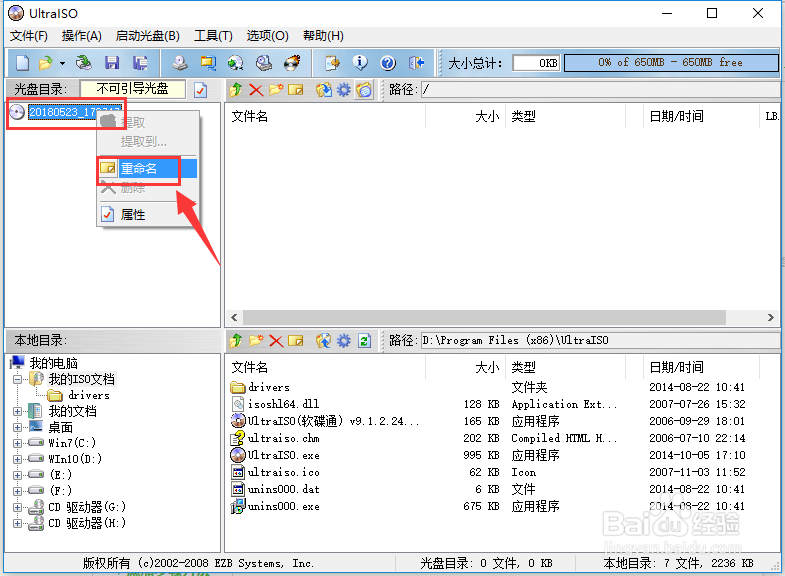Refresh the local directory listing
The height and width of the screenshot is (576, 785).
364,341
